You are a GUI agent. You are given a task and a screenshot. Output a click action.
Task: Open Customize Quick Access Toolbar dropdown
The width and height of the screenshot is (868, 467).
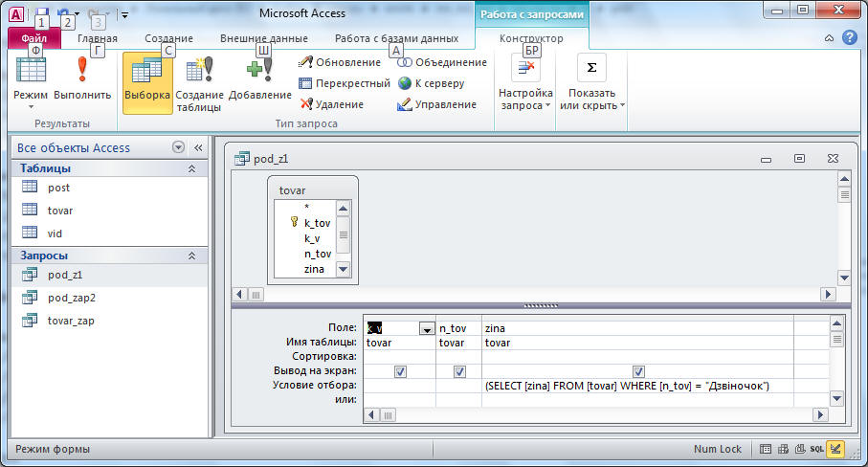[125, 15]
